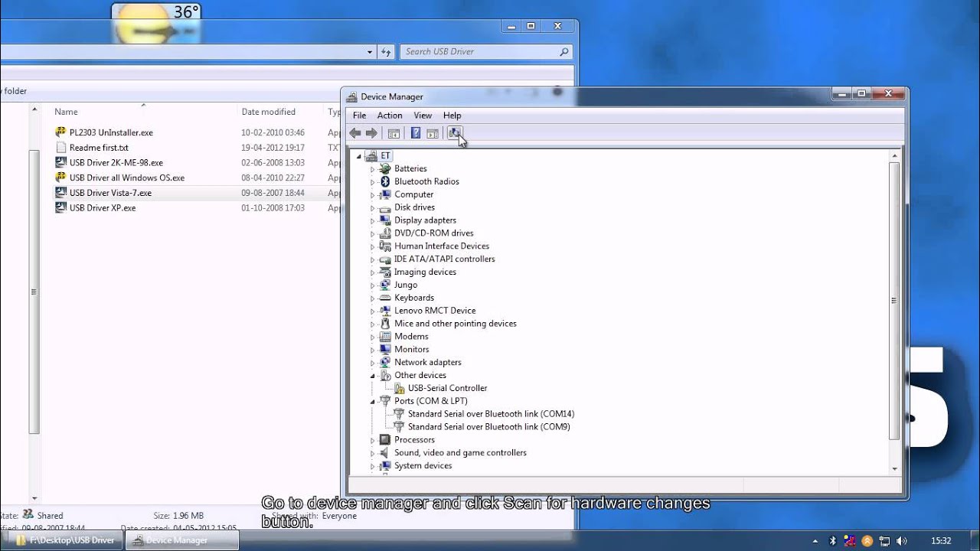This screenshot has height=551, width=980.
Task: Click the volume speaker icon in system tray
Action: [x=901, y=540]
